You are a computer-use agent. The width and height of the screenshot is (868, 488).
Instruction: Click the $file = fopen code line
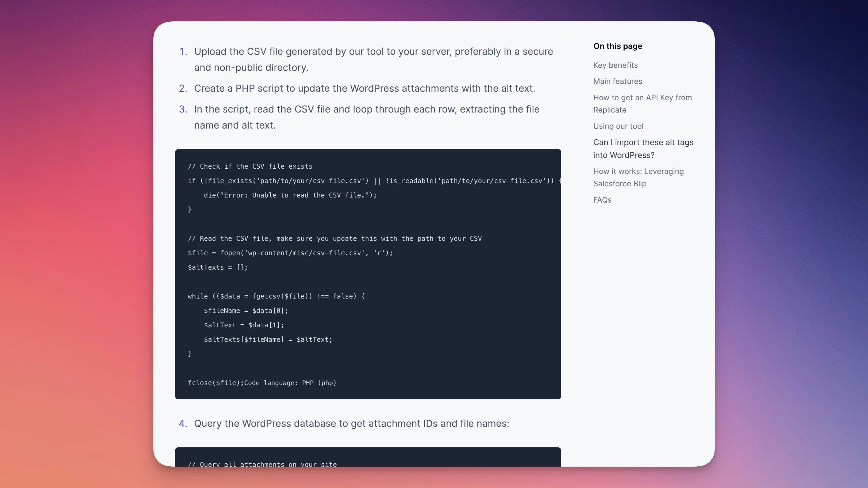click(x=290, y=253)
